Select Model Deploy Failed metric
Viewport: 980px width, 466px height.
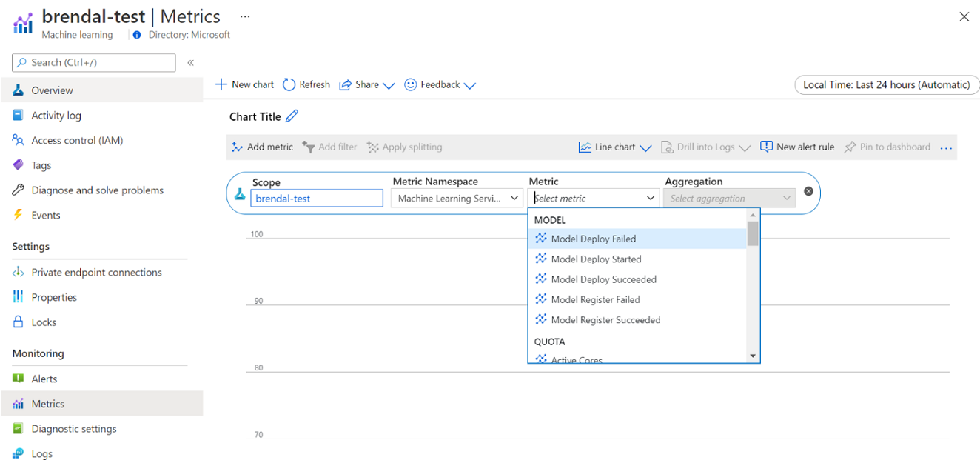click(637, 239)
